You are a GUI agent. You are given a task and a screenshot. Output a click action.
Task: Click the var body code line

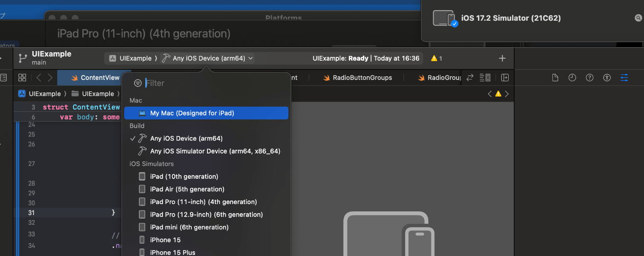click(90, 117)
